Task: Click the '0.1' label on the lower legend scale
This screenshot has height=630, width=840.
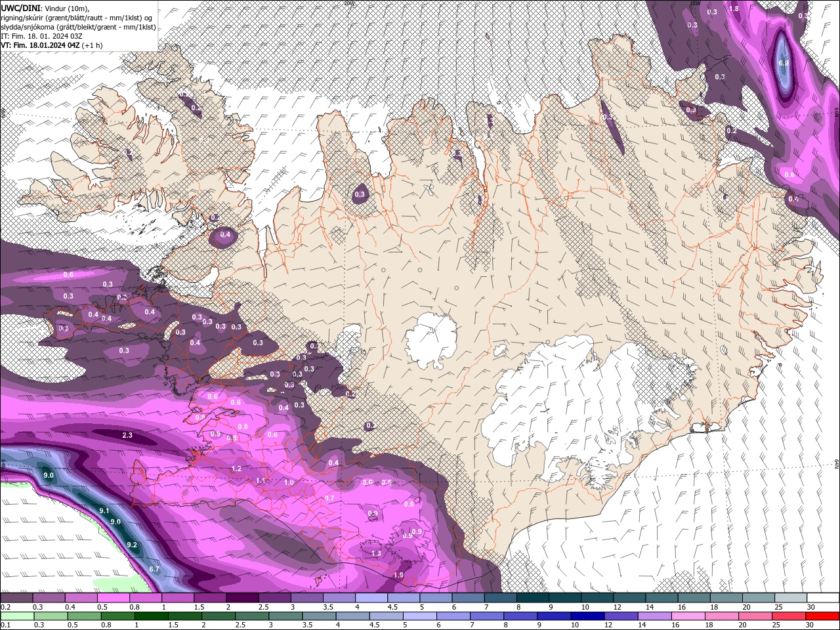Action: point(5,625)
